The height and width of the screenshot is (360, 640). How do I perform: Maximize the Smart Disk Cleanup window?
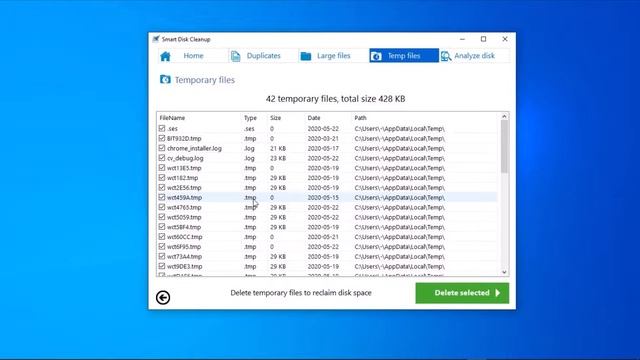click(483, 39)
